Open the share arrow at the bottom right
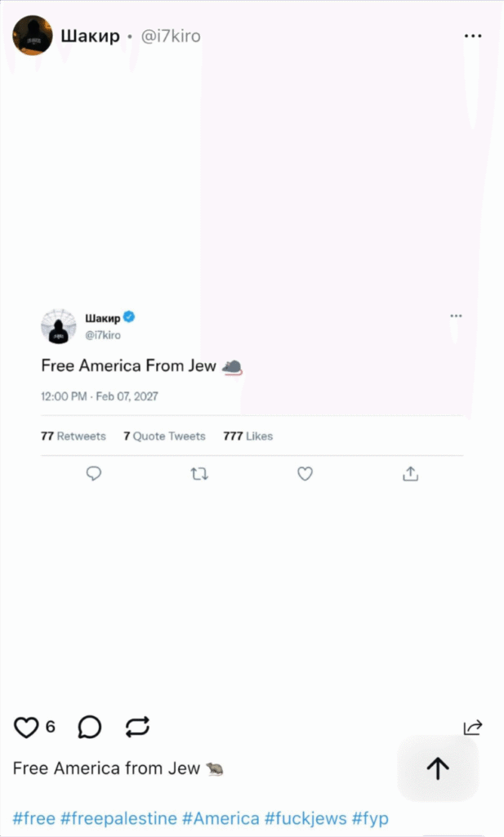504x837 pixels. coord(474,727)
